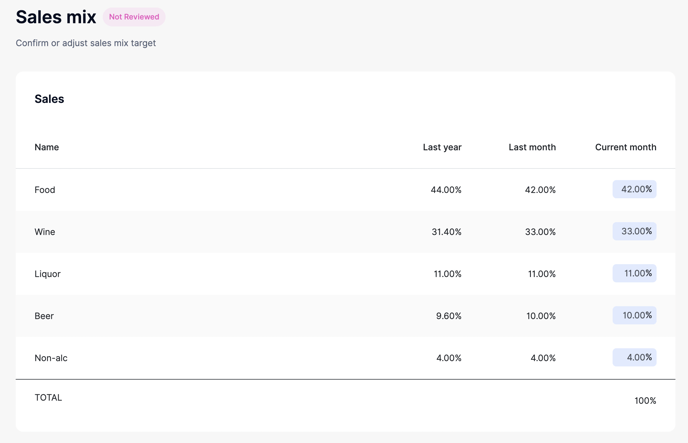Click Food's last year value 44.00%
688x443 pixels.
click(446, 190)
